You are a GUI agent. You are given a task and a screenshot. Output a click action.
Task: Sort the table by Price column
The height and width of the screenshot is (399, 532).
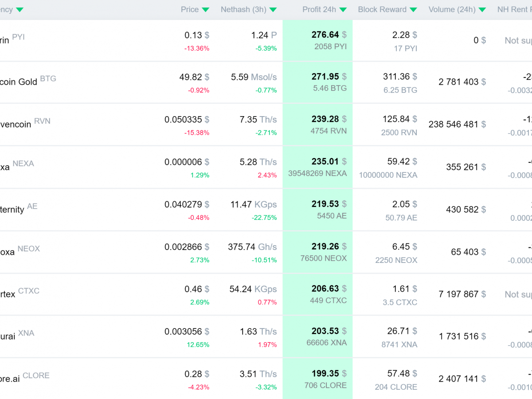205,9
